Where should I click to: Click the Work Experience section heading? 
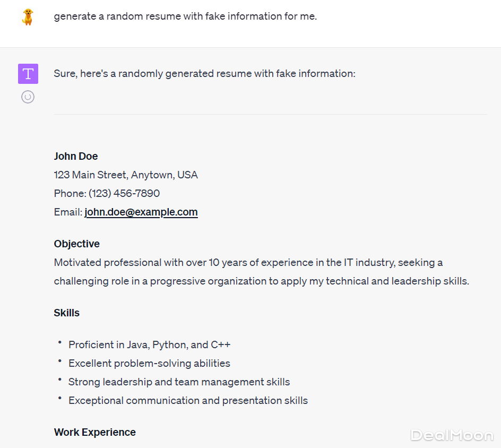click(x=95, y=432)
